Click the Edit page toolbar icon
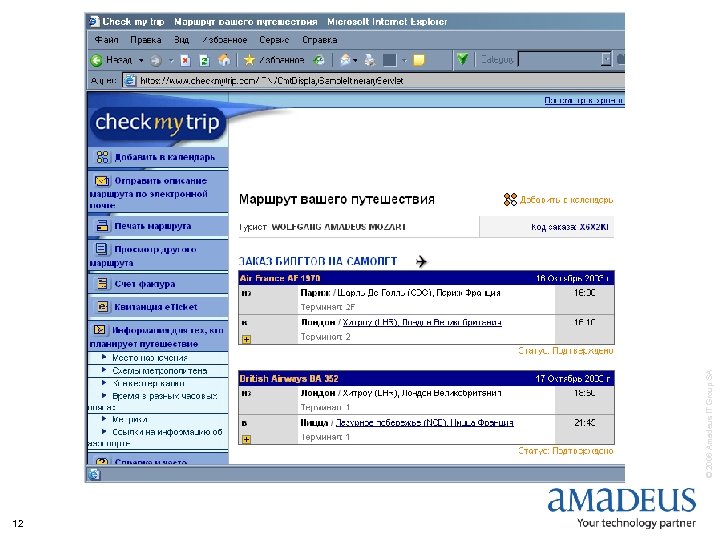The width and height of the screenshot is (720, 540). 389,60
